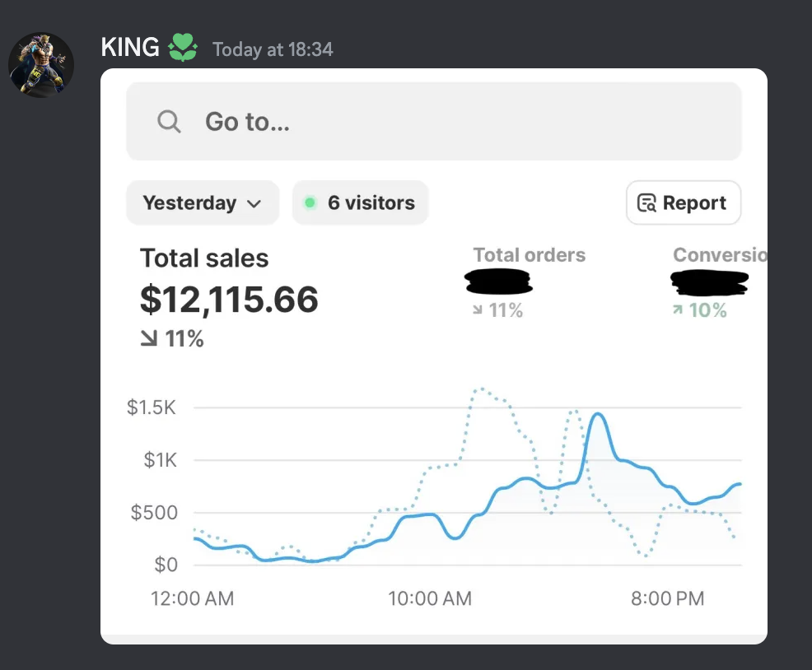Click the $12,115.66 total sales value
Viewport: 812px width, 670px height.
(x=229, y=300)
